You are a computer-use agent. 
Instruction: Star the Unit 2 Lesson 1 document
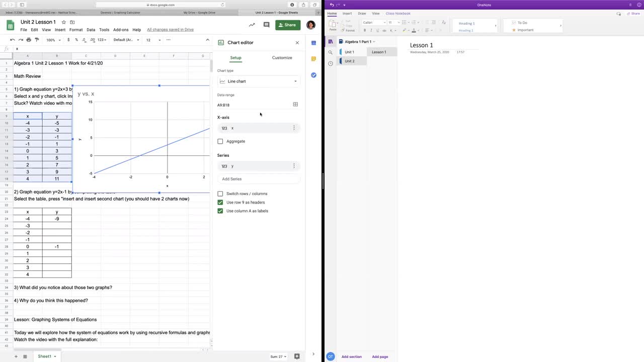[x=63, y=22]
